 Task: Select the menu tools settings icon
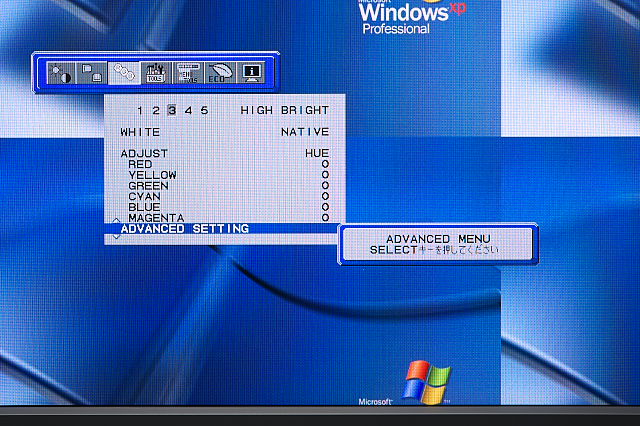tap(187, 73)
